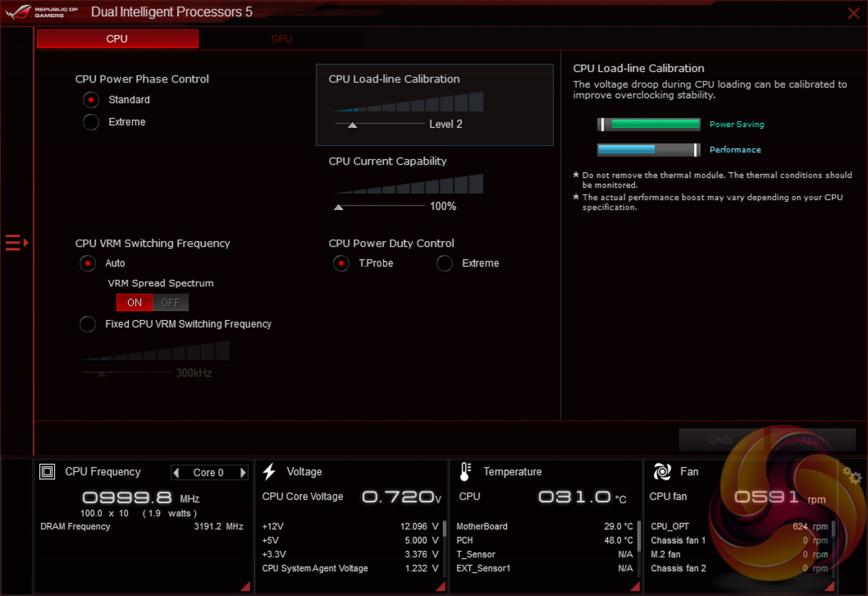The image size is (868, 596).
Task: Switch to the CPU tab
Action: tap(118, 39)
